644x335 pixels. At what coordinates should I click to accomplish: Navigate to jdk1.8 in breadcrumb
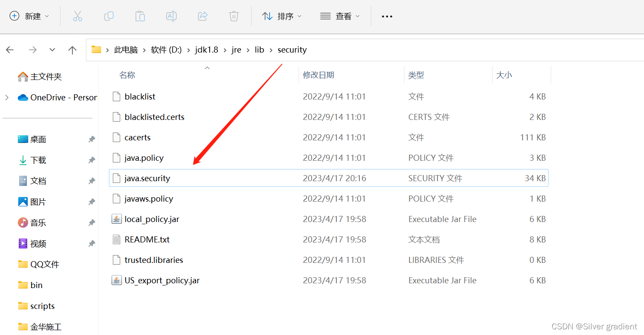tap(207, 50)
